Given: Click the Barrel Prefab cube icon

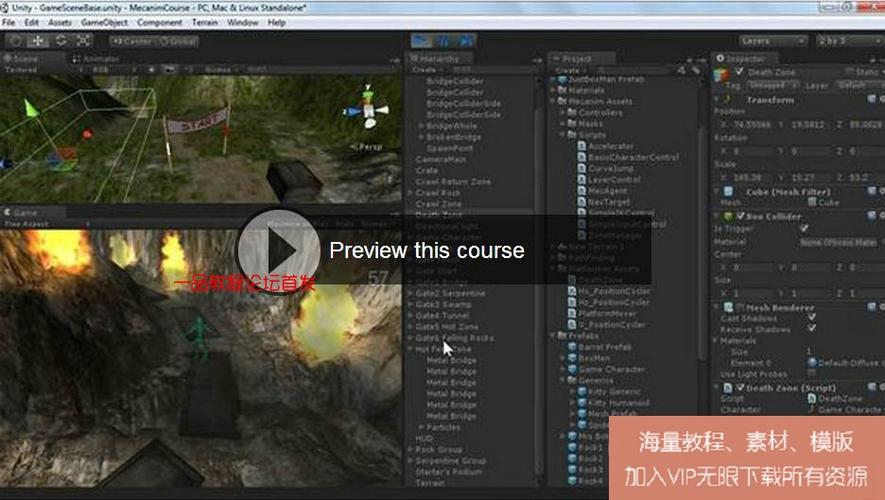Looking at the screenshot, I should pos(572,347).
